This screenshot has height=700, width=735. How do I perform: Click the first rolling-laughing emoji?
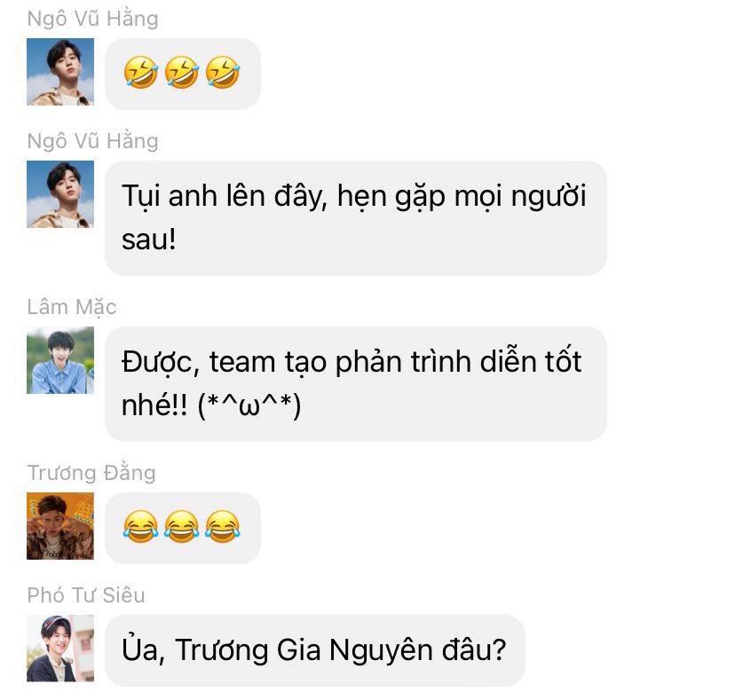coord(140,72)
